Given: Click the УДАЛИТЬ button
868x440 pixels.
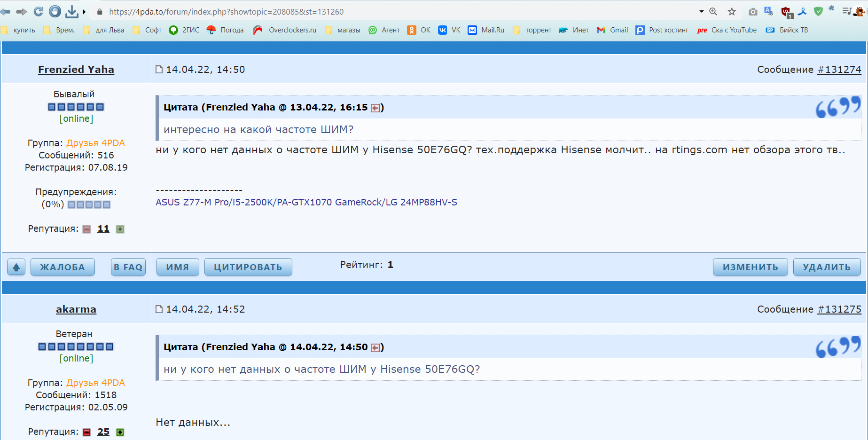Looking at the screenshot, I should point(827,267).
